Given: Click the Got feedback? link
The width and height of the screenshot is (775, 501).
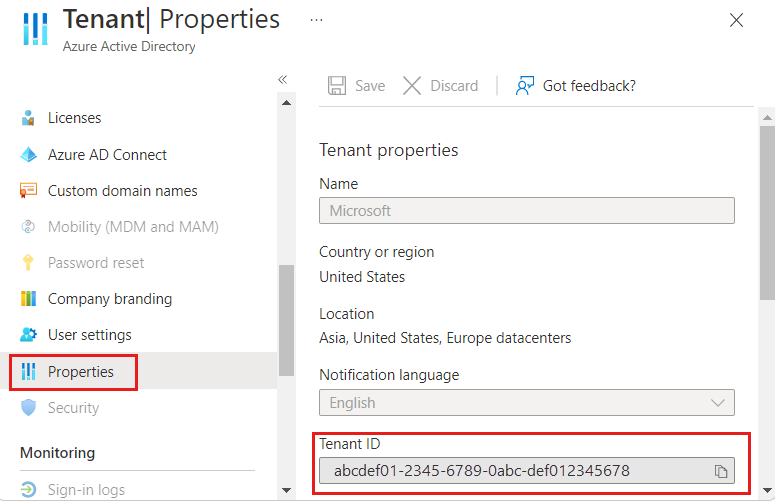Looking at the screenshot, I should click(x=589, y=86).
